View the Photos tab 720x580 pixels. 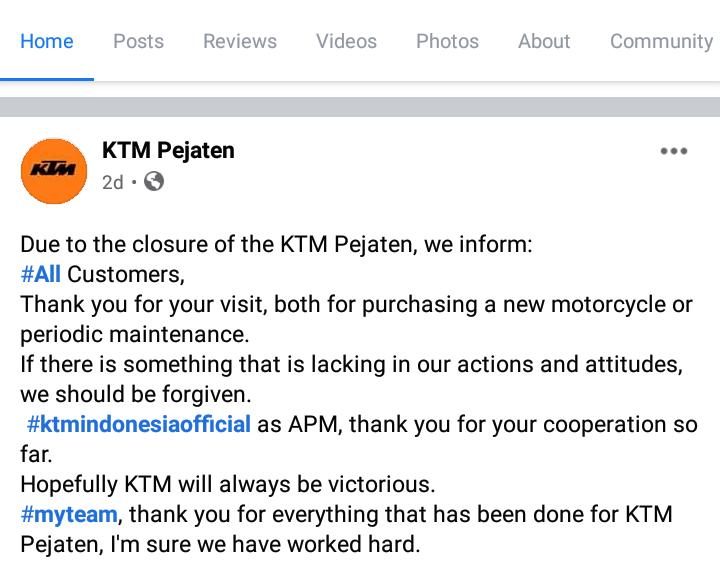tap(447, 41)
